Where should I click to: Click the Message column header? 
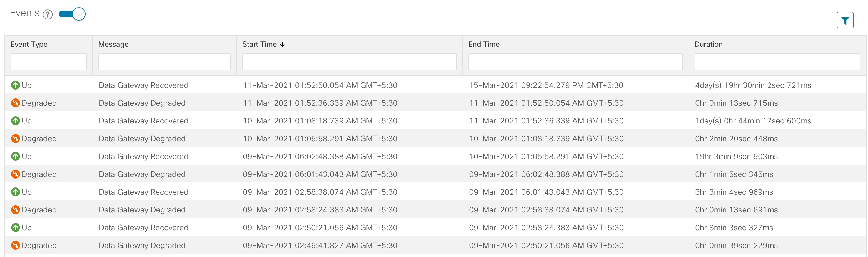(x=113, y=45)
